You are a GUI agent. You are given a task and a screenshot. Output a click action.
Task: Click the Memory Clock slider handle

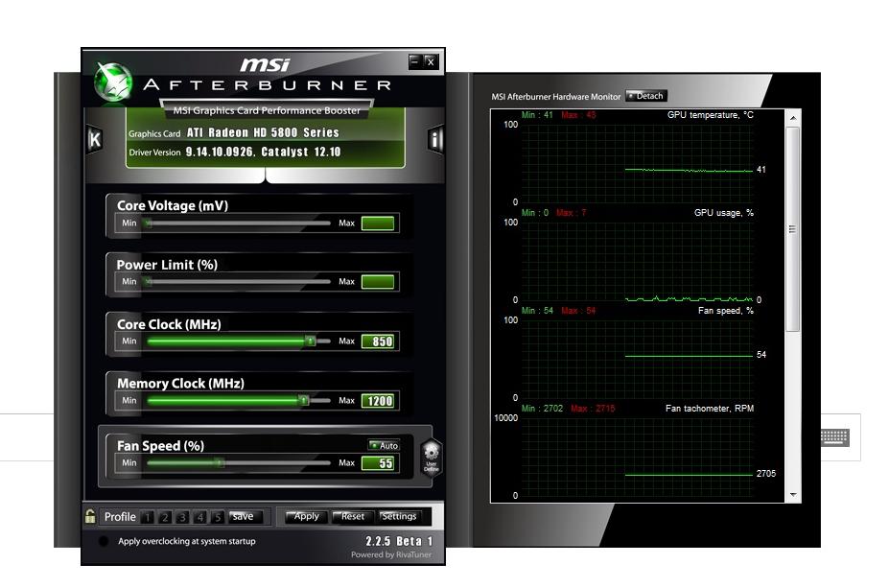(x=304, y=400)
